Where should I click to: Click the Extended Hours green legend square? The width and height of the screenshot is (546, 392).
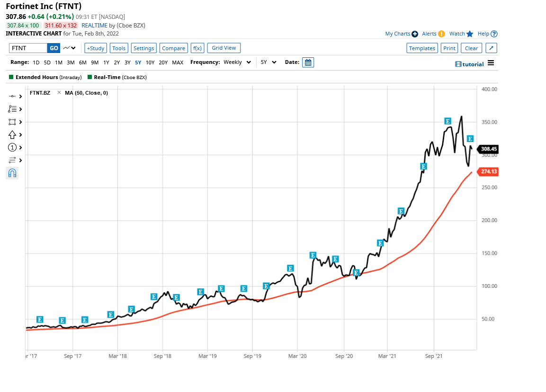tap(11, 77)
